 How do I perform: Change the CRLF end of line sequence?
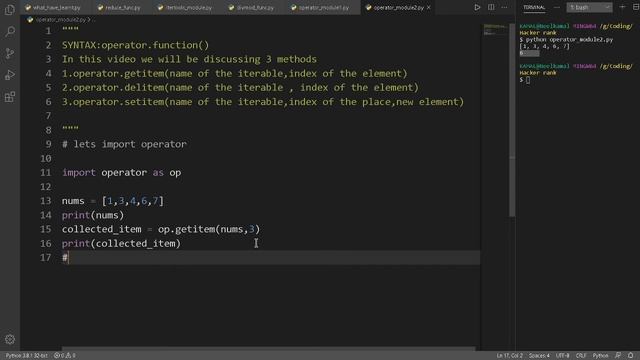581,356
